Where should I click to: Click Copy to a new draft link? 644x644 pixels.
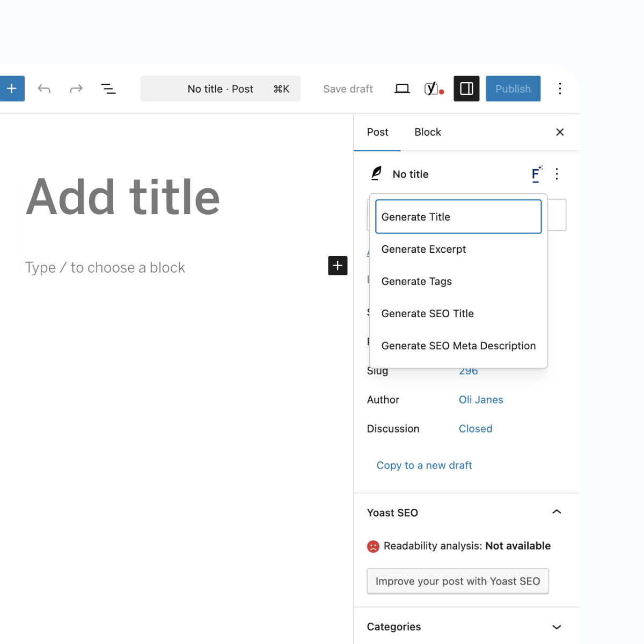coord(424,465)
